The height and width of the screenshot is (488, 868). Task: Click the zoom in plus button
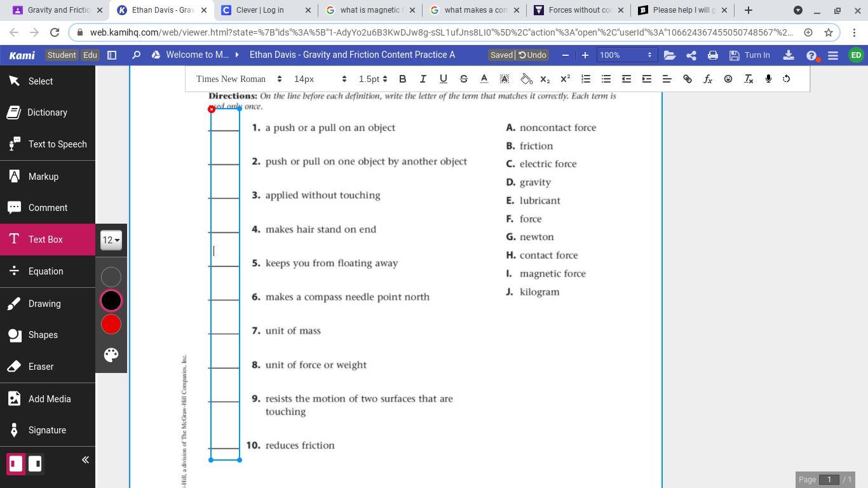tap(585, 55)
